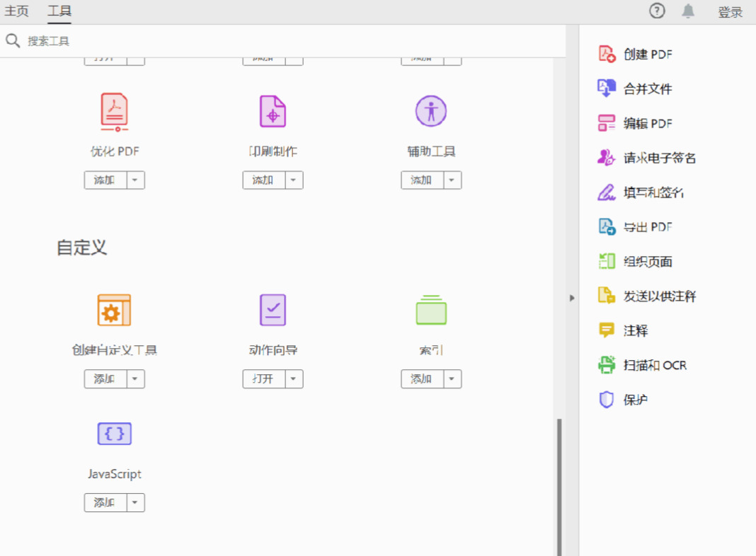
Task: Click the 创建自定义工具 gear icon
Action: click(x=114, y=311)
